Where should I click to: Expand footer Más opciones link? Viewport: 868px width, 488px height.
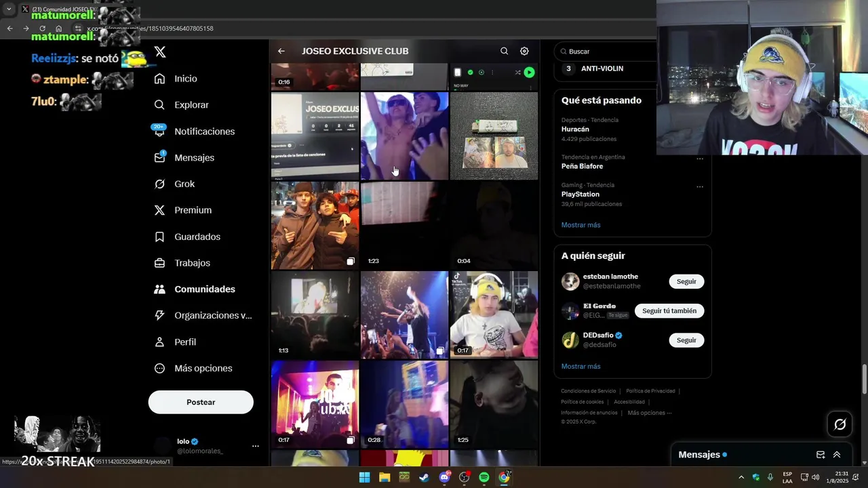pos(650,413)
